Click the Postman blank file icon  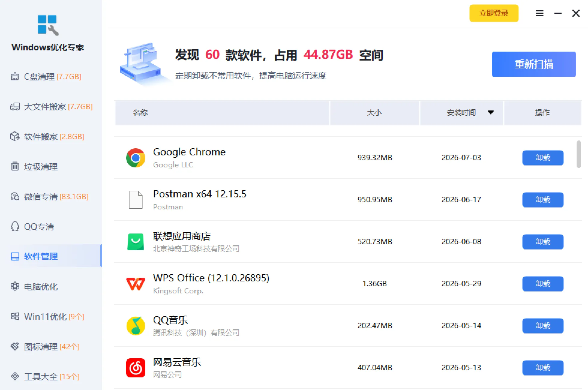(136, 200)
